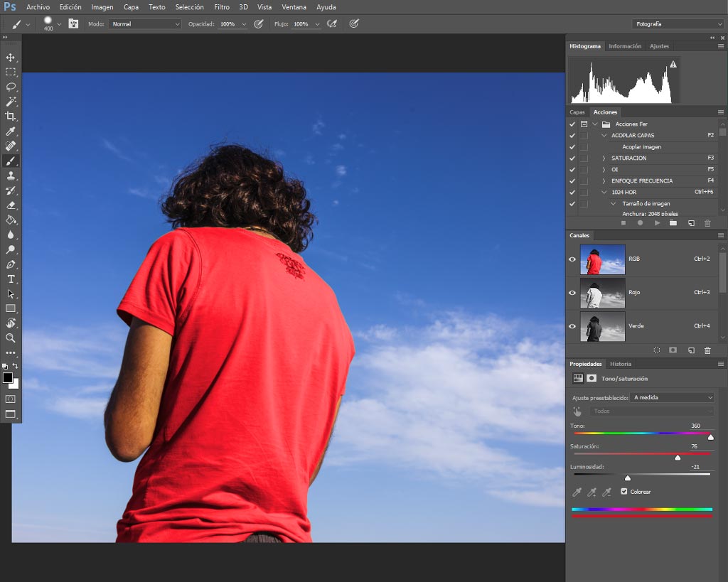Open the brush settings panel icon

(73, 23)
